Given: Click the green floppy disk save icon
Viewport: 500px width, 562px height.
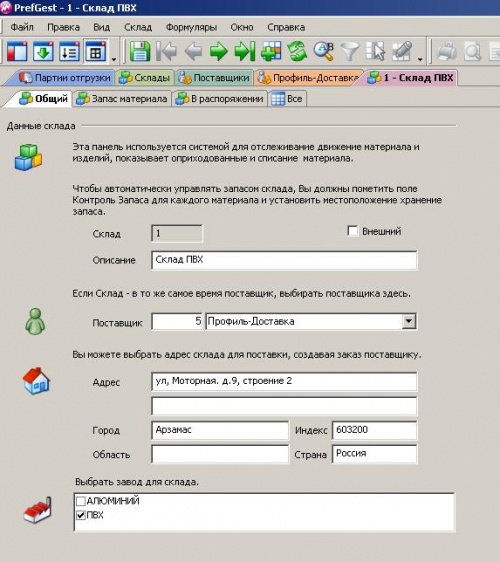Looking at the screenshot, I should point(140,51).
